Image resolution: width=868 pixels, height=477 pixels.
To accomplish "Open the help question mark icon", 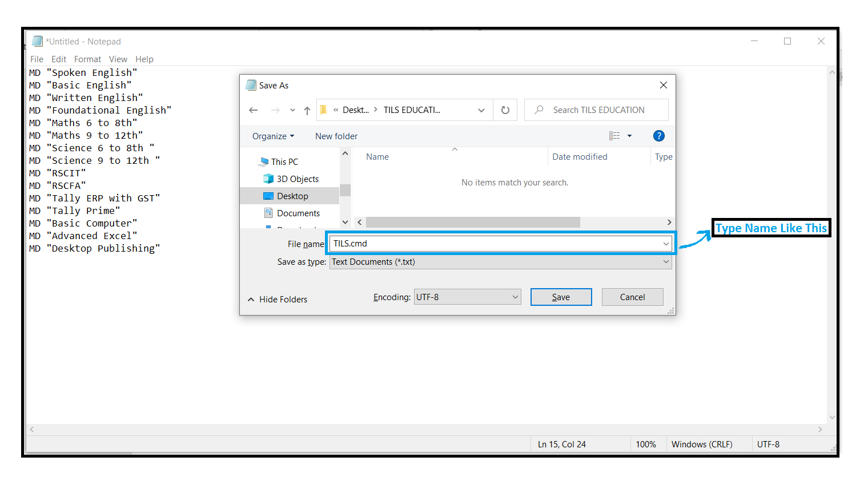I will click(x=658, y=136).
